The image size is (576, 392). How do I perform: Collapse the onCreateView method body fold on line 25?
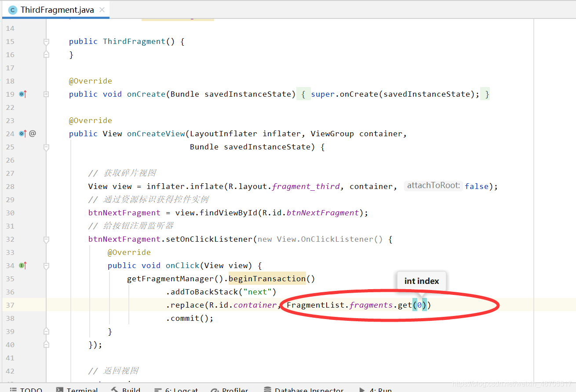[x=46, y=148]
